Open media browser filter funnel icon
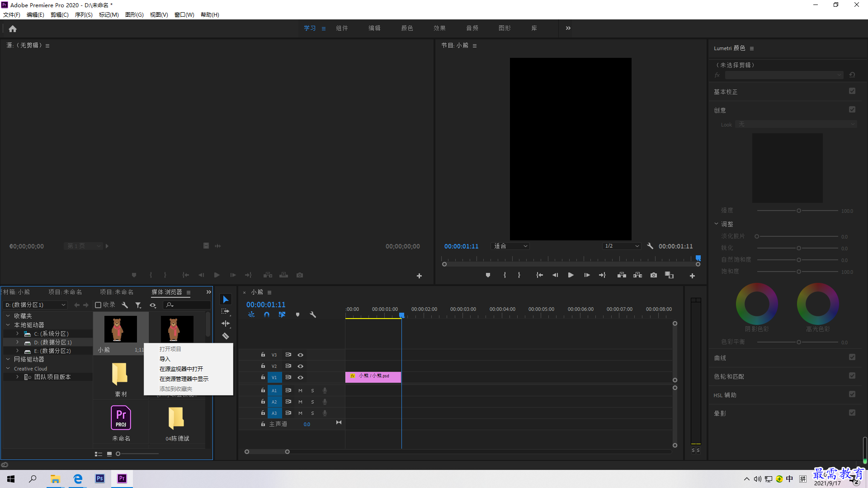Viewport: 868px width, 488px height. [x=138, y=305]
